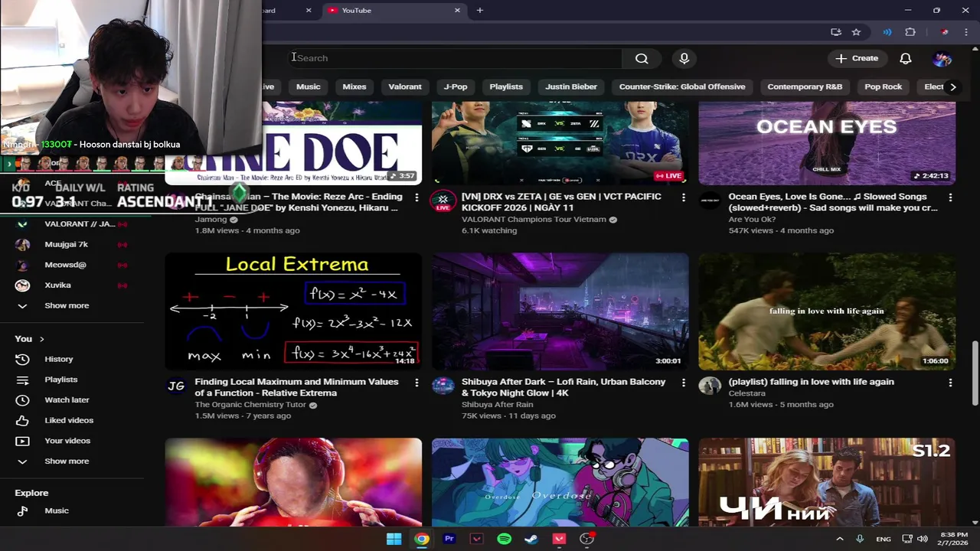This screenshot has height=551, width=980.
Task: Open Premiere Pro from taskbar
Action: pyautogui.click(x=449, y=539)
